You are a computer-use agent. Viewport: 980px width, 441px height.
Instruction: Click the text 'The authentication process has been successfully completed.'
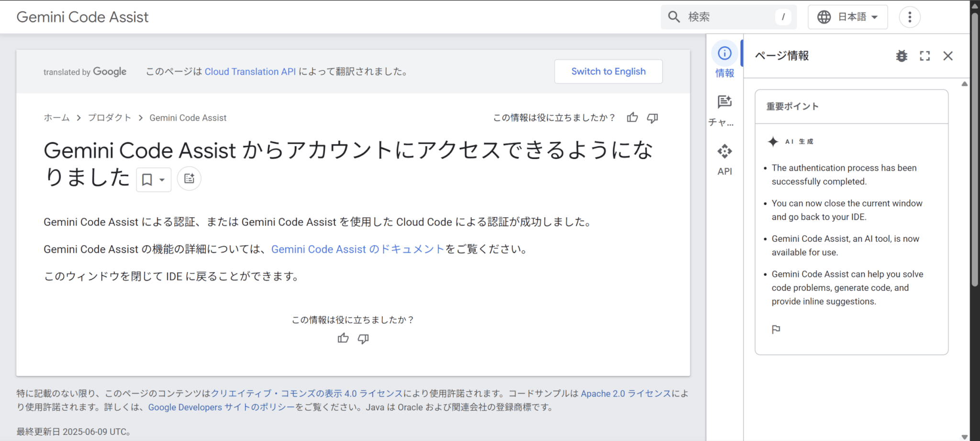tap(844, 175)
